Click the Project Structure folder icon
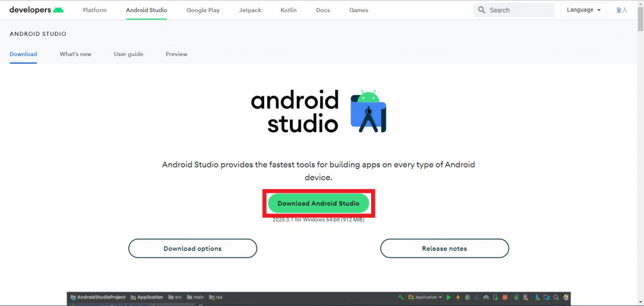The height and width of the screenshot is (306, 644). coord(547,297)
